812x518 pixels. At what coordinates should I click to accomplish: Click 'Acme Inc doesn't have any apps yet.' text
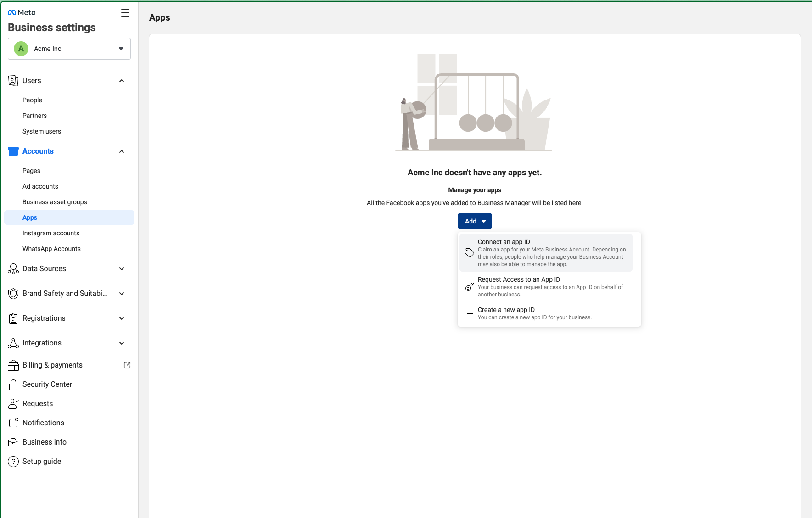coord(475,173)
